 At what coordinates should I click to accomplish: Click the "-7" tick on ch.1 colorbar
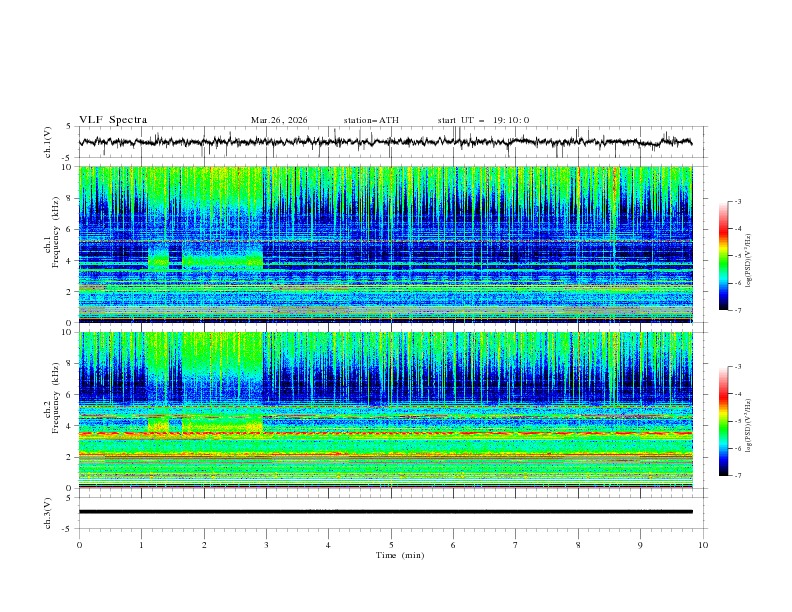tap(738, 310)
